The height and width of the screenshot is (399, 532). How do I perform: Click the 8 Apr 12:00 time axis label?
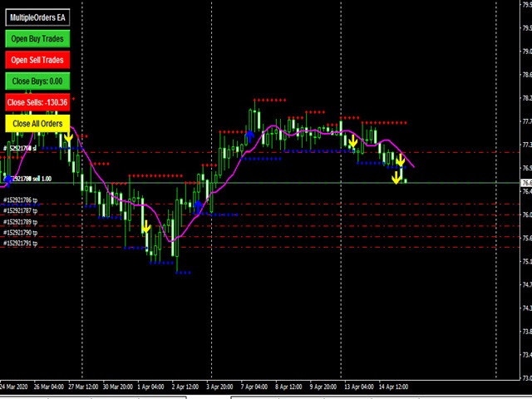(288, 387)
